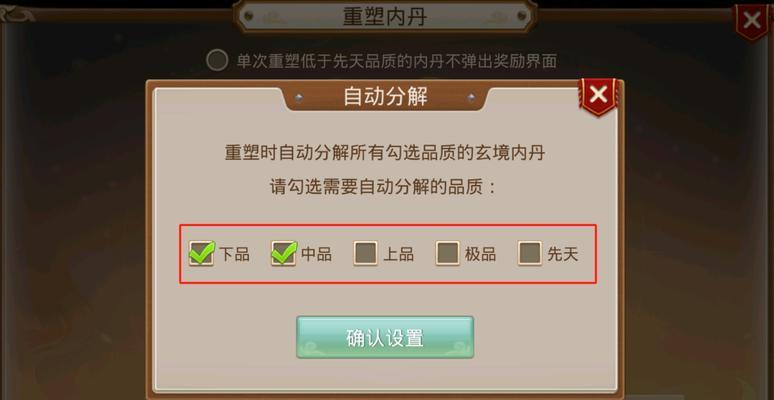Viewport: 774px width, 400px height.
Task: Close the 自动分解 dialog with red X
Action: [599, 95]
